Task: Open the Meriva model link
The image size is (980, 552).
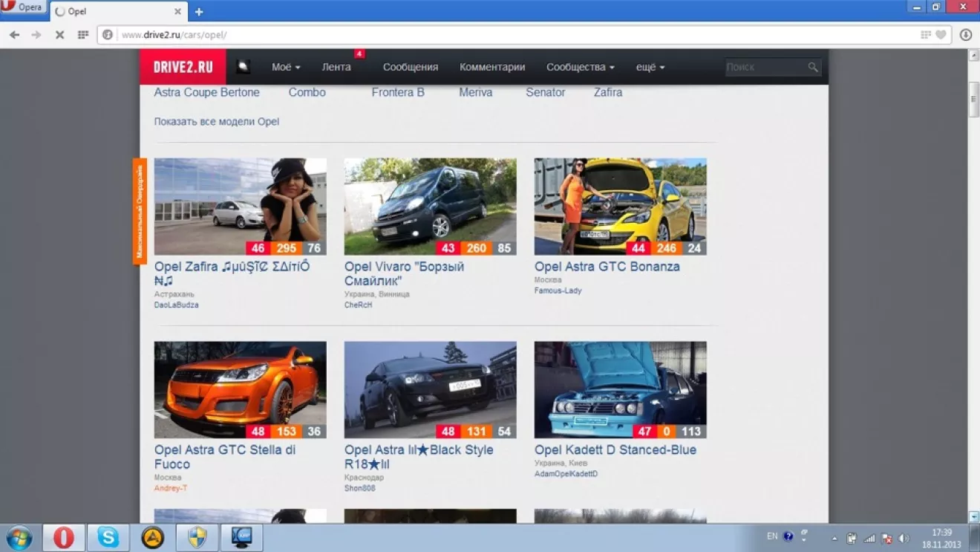Action: (x=476, y=93)
